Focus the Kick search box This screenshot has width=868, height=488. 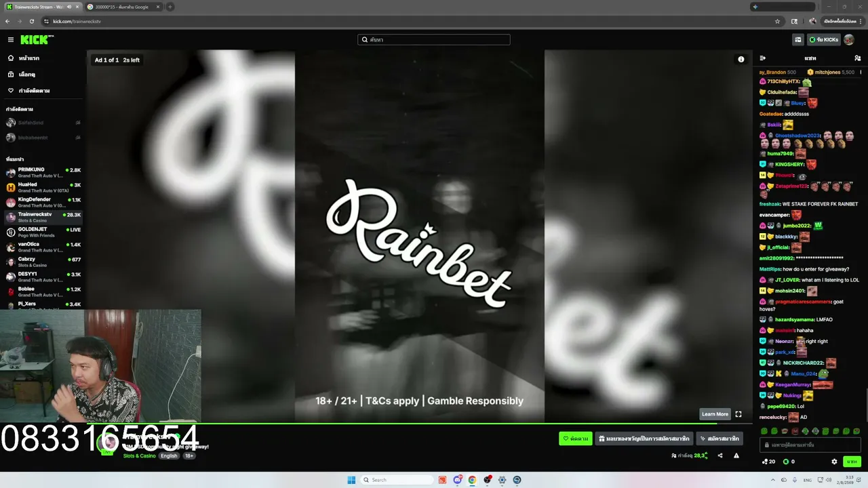coord(434,40)
